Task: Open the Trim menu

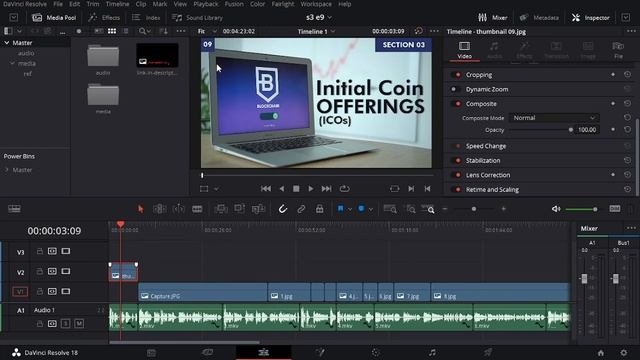Action: (x=93, y=4)
